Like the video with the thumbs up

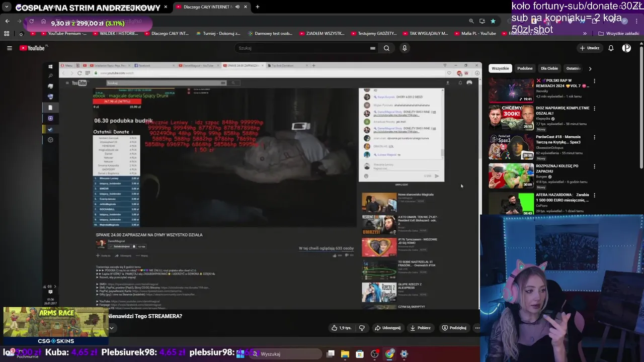[341, 328]
